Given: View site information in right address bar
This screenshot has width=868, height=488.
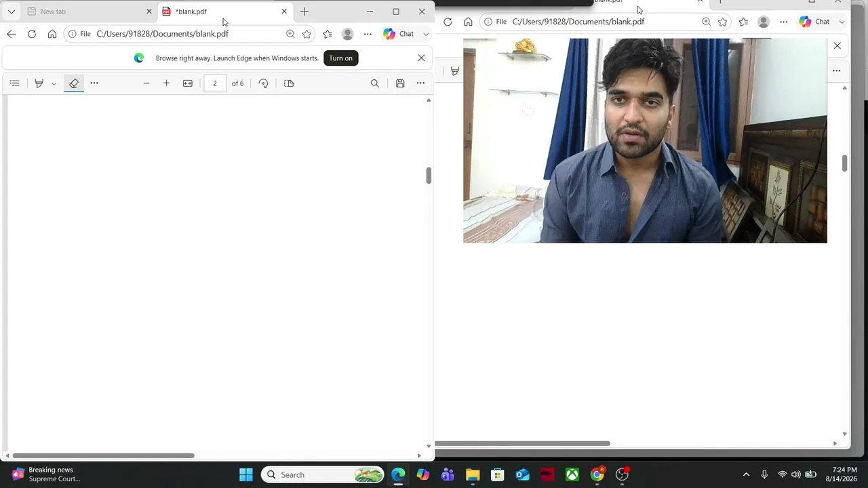Looking at the screenshot, I should [x=495, y=22].
